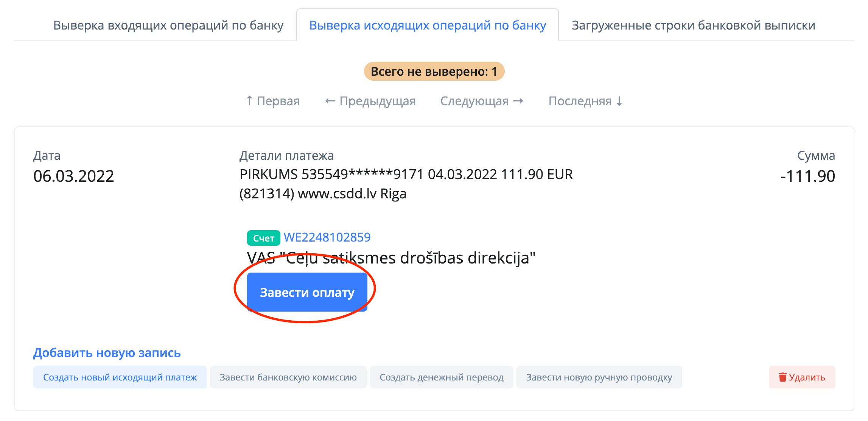Navigate to Следующая record
The image size is (868, 421).
482,101
